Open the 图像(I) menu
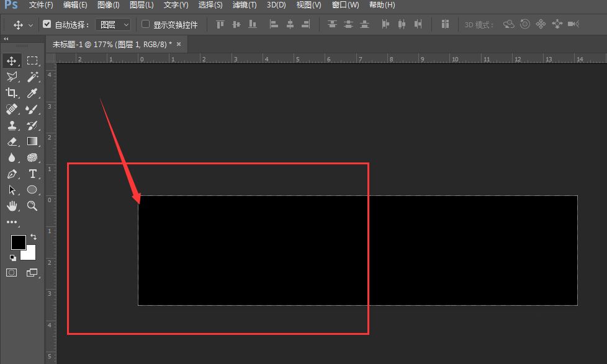Viewport: 607px width, 364px height. click(x=109, y=5)
